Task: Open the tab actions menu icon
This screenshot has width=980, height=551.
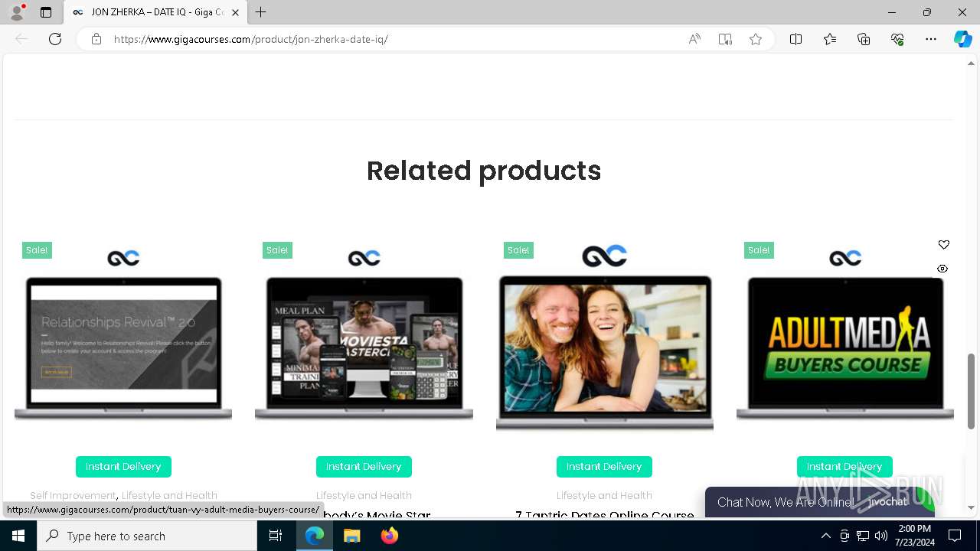Action: click(46, 12)
